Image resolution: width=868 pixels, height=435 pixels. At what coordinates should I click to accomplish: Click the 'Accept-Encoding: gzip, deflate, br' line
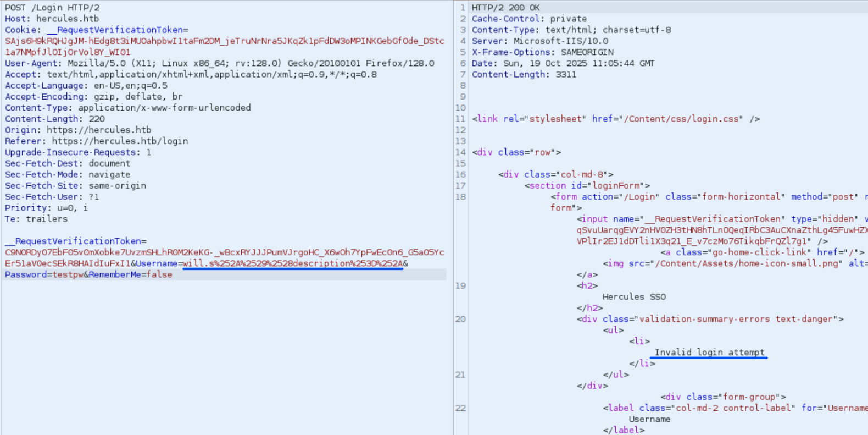click(94, 96)
